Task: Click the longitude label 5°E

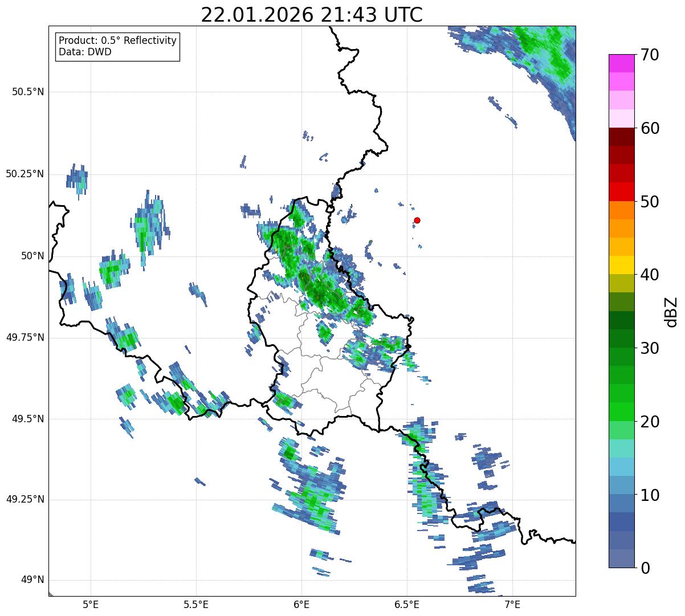Action: [91, 604]
